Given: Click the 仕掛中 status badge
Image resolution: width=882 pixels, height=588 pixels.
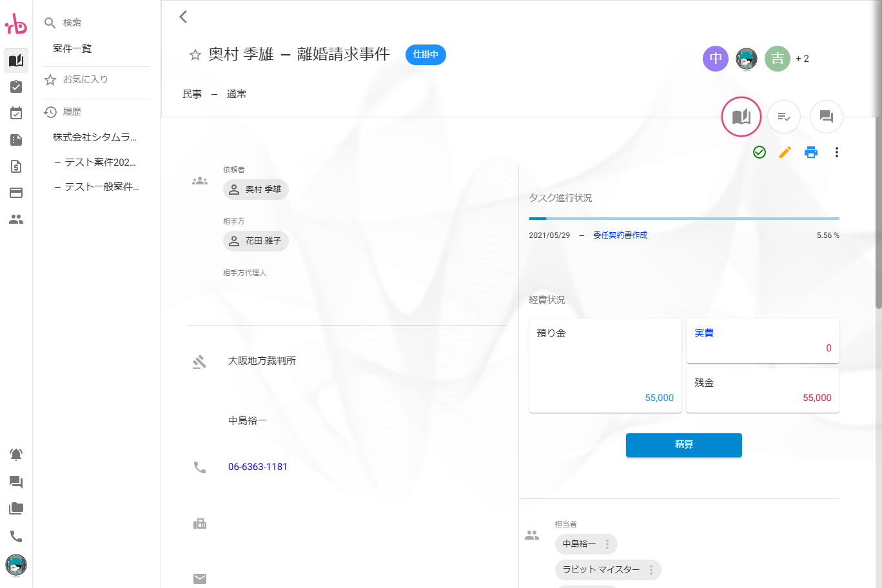Looking at the screenshot, I should click(426, 55).
